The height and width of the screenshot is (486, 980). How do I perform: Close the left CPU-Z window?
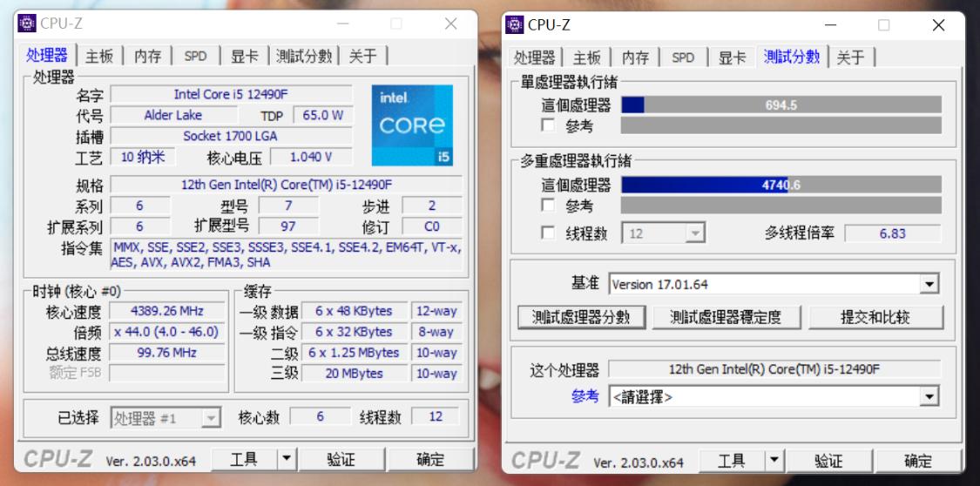pyautogui.click(x=450, y=24)
